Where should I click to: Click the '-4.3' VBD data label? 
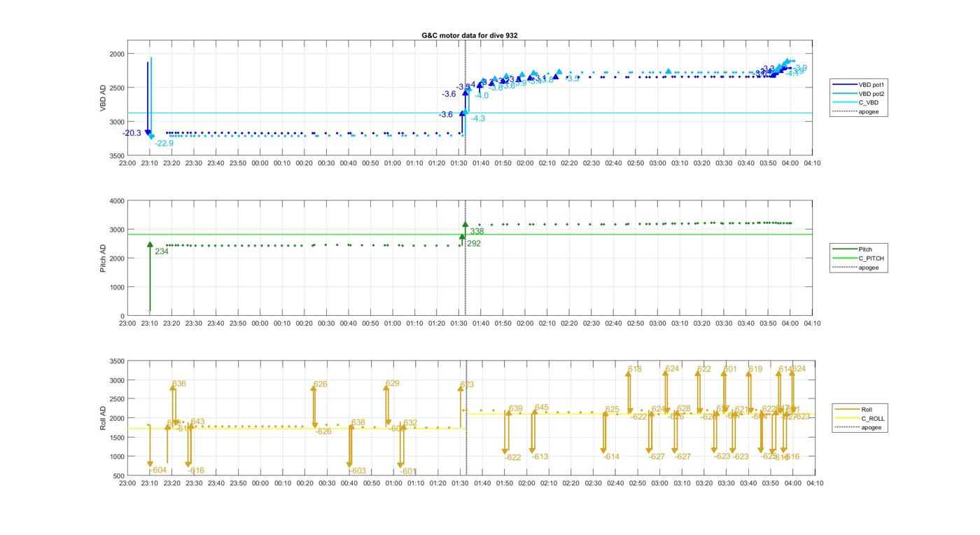point(478,119)
